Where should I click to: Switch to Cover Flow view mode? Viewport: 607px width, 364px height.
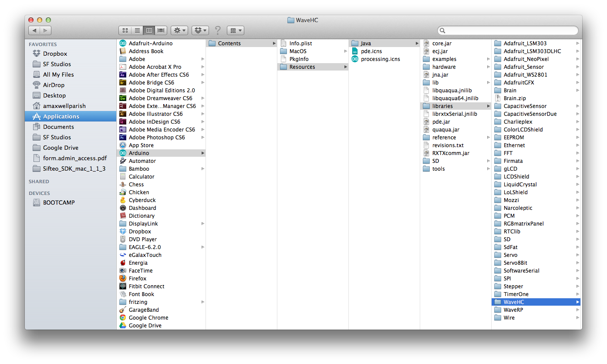[161, 30]
